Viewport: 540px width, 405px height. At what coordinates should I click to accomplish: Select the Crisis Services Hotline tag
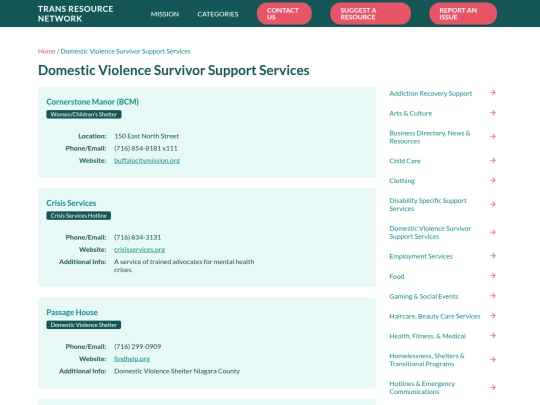pos(79,216)
